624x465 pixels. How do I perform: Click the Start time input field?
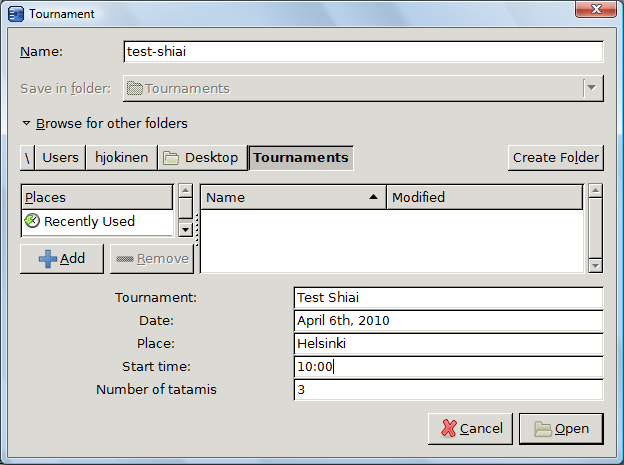pos(448,366)
